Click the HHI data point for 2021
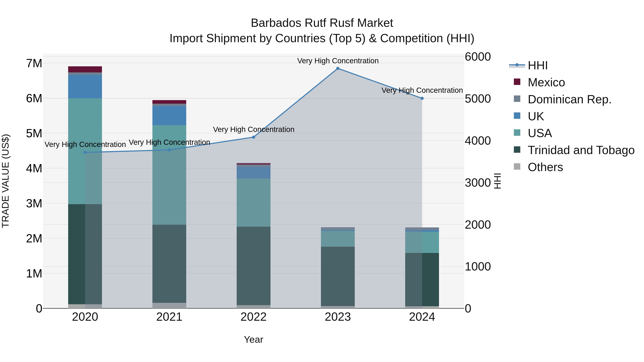This screenshot has width=644, height=362. (169, 150)
